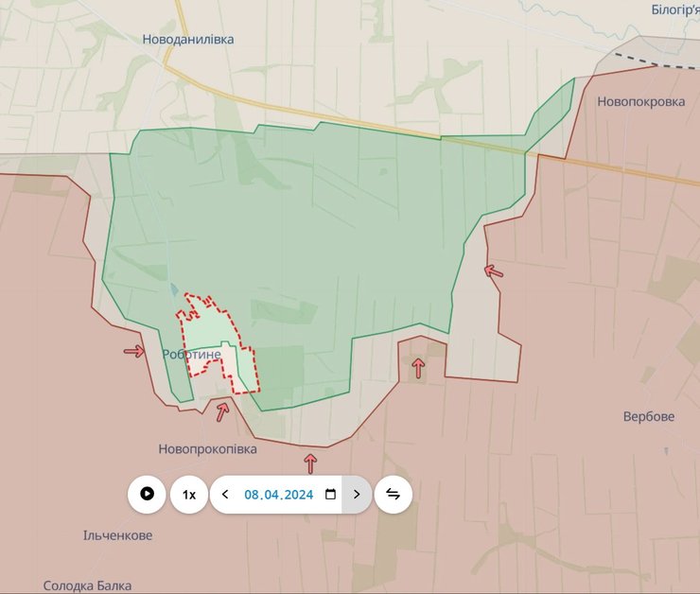Click the Новоданилівка town label
This screenshot has width=700, height=594.
click(x=187, y=40)
